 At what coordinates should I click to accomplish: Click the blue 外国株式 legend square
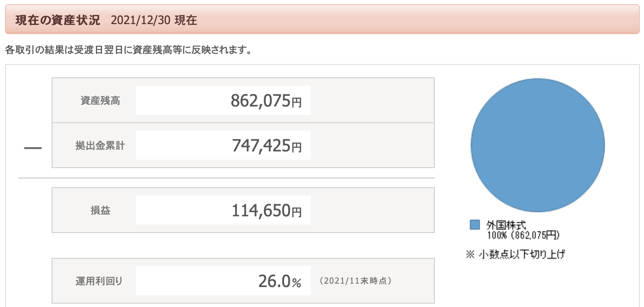(x=475, y=225)
